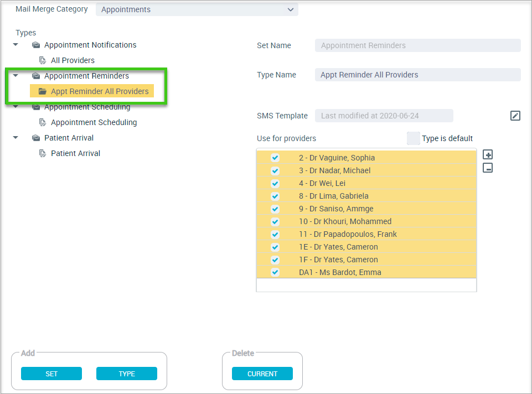Click the Set Name field

pyautogui.click(x=417, y=45)
